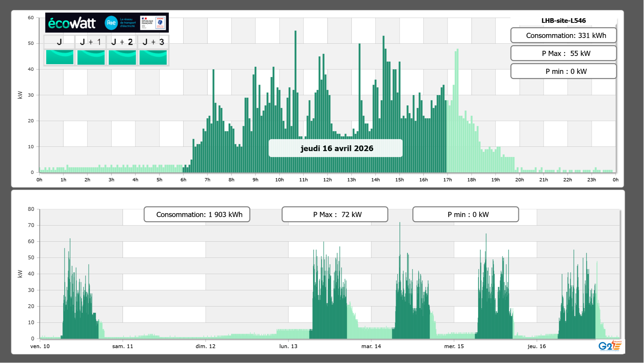Click the Consommation: 331 kWh box
The image size is (644, 363).
pyautogui.click(x=563, y=35)
